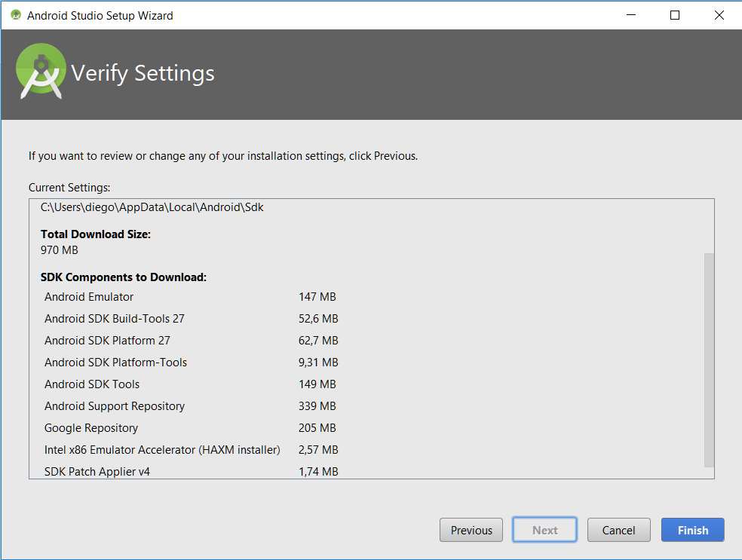Click the 149 MB size value
Screen dimensions: 742x560
(317, 384)
